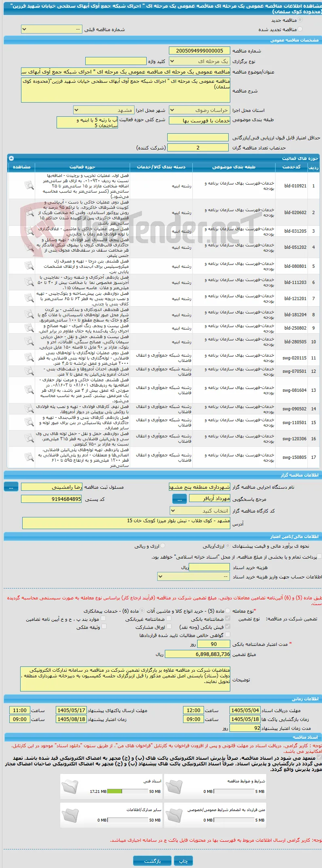Click the مدت اعتبار ضمانتنامه بانکی field

point(214,644)
